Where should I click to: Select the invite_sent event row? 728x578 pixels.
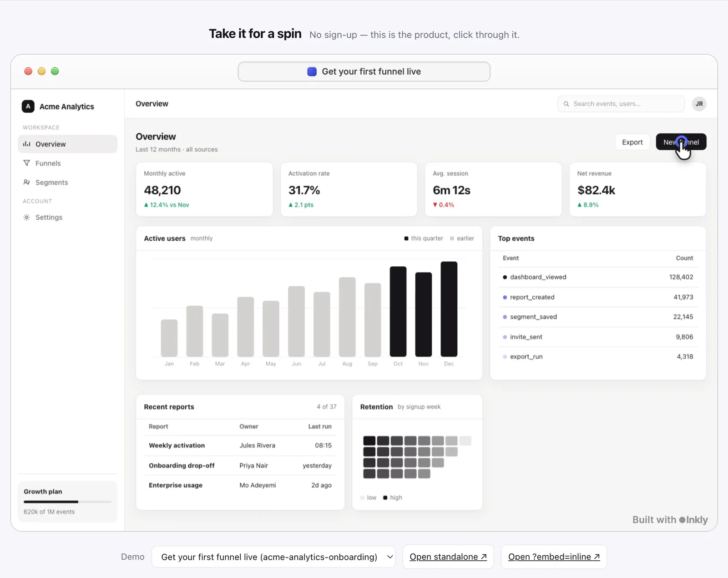[598, 337]
